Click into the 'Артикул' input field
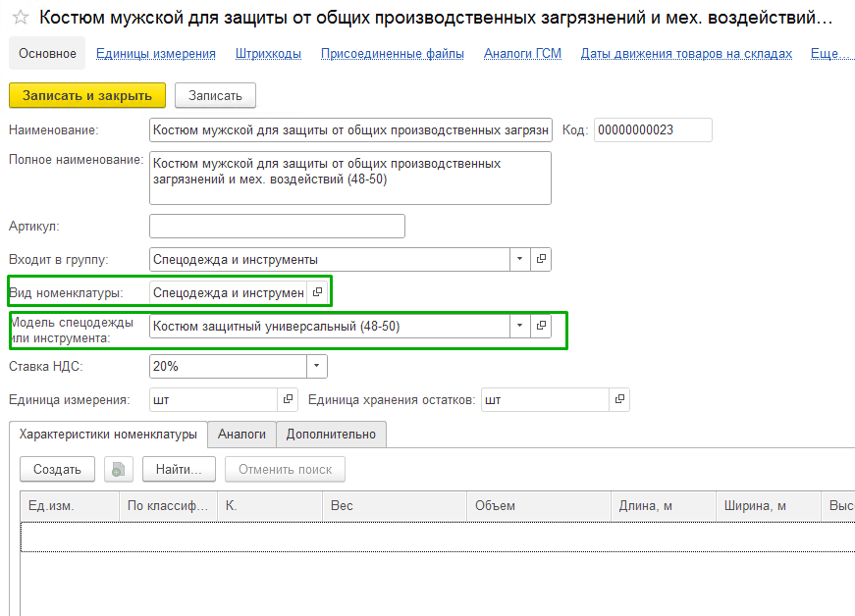Image resolution: width=855 pixels, height=616 pixels. click(277, 227)
